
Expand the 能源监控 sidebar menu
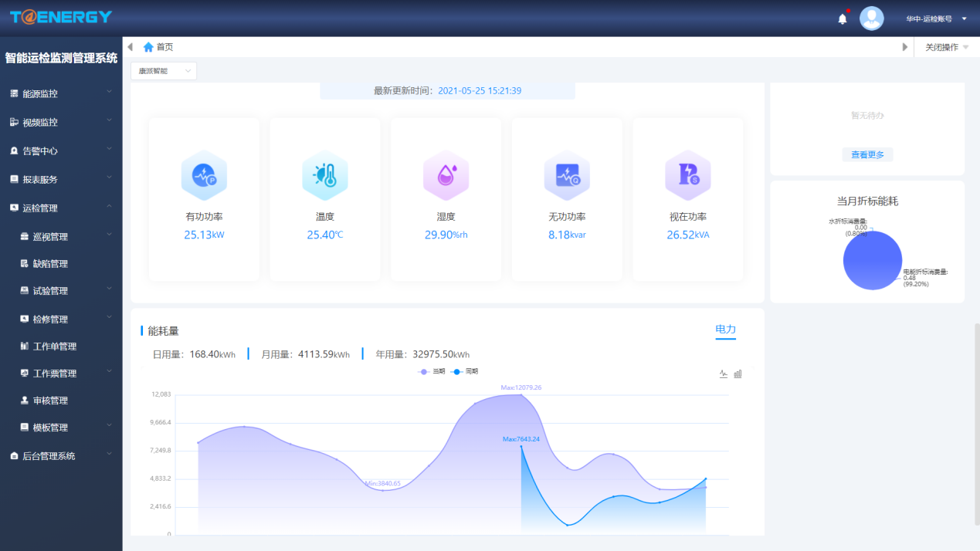click(61, 93)
